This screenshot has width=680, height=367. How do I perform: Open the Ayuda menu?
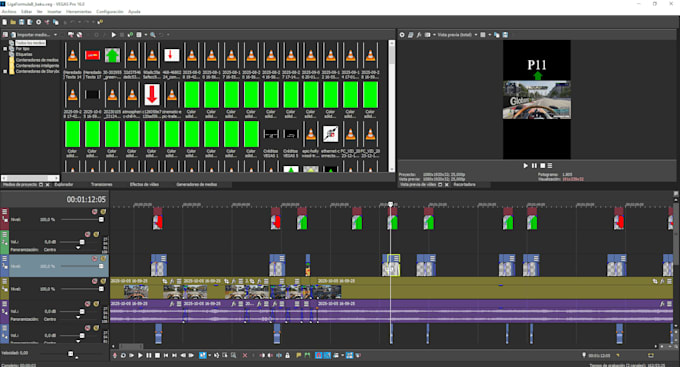pyautogui.click(x=134, y=12)
